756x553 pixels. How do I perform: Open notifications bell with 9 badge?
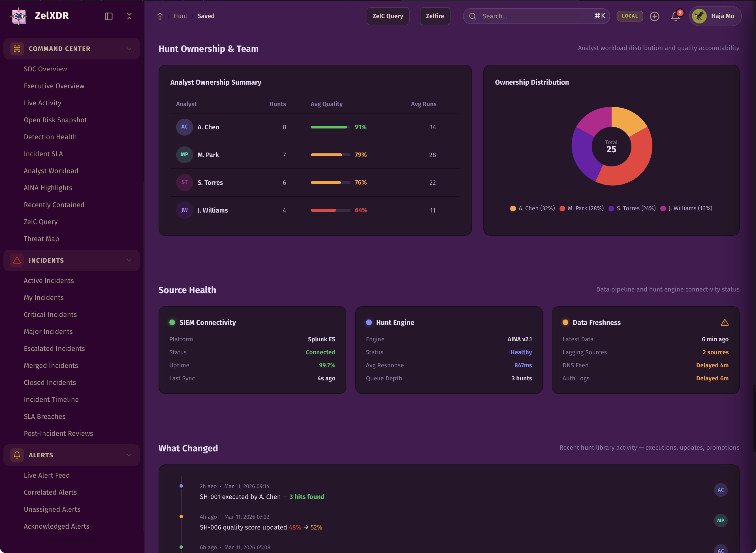pos(675,16)
